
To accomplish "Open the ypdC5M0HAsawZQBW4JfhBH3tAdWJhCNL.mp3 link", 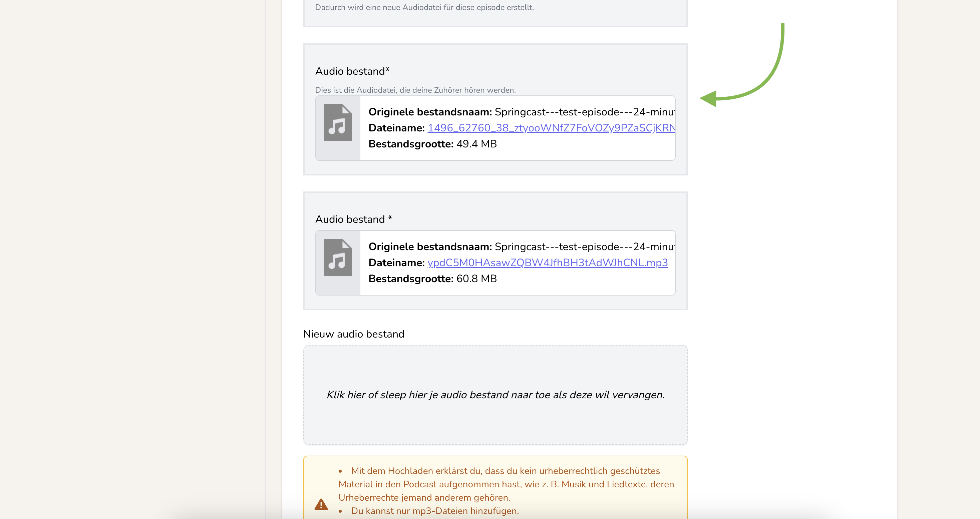I will pyautogui.click(x=548, y=263).
